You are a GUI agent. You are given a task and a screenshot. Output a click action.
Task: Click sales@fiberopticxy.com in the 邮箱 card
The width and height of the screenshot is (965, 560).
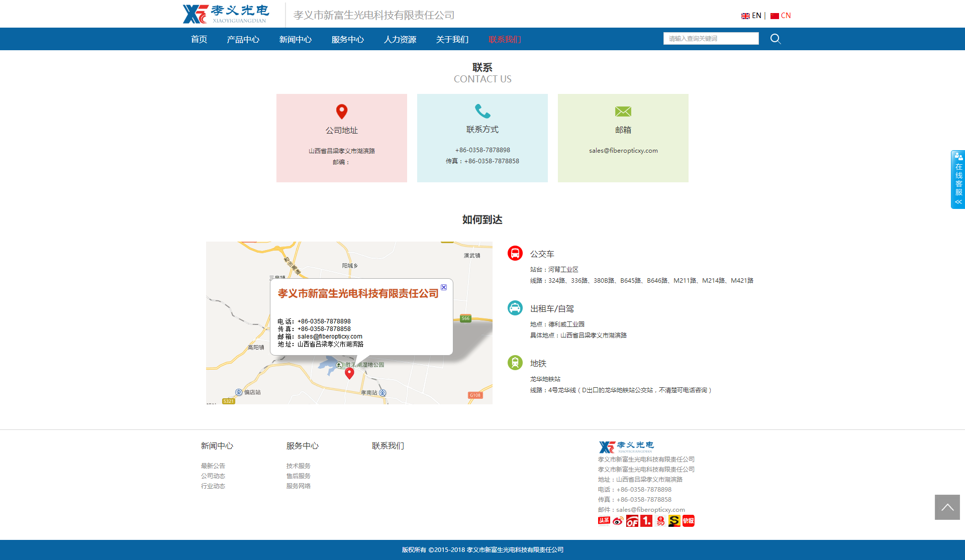(623, 150)
